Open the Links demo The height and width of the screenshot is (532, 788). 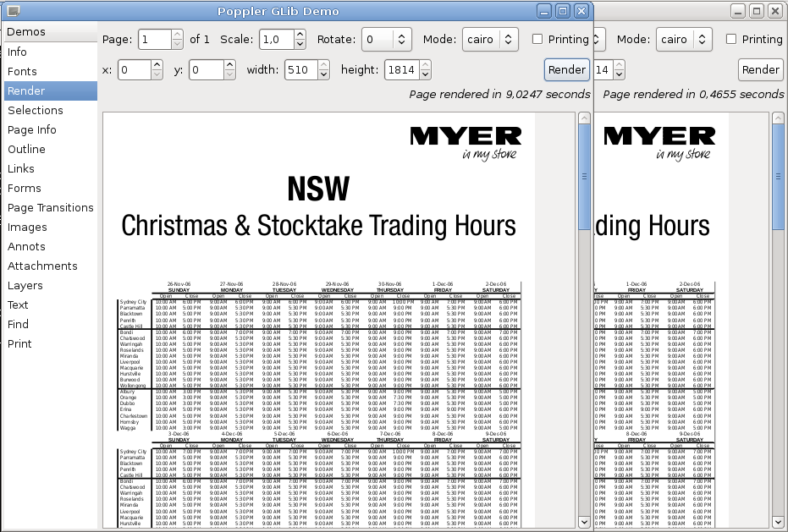click(x=50, y=169)
